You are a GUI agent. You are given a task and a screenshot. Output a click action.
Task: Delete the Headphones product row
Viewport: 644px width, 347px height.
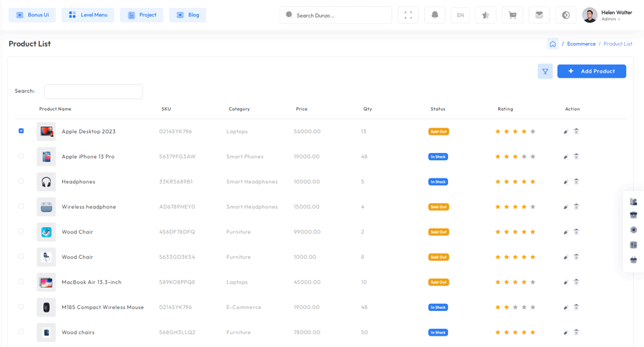point(576,181)
